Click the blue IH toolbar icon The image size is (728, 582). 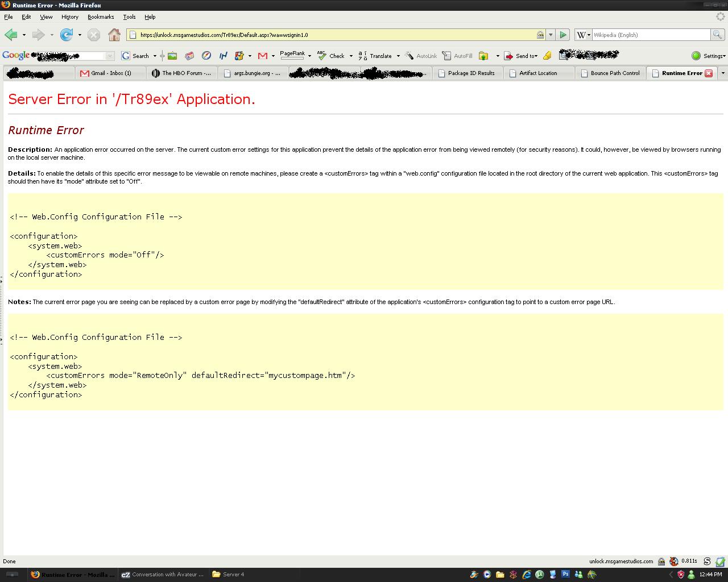(223, 56)
